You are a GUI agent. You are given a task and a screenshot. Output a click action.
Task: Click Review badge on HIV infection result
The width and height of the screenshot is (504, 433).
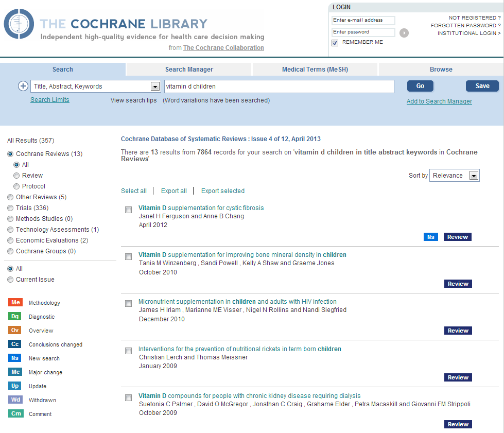[x=458, y=331]
